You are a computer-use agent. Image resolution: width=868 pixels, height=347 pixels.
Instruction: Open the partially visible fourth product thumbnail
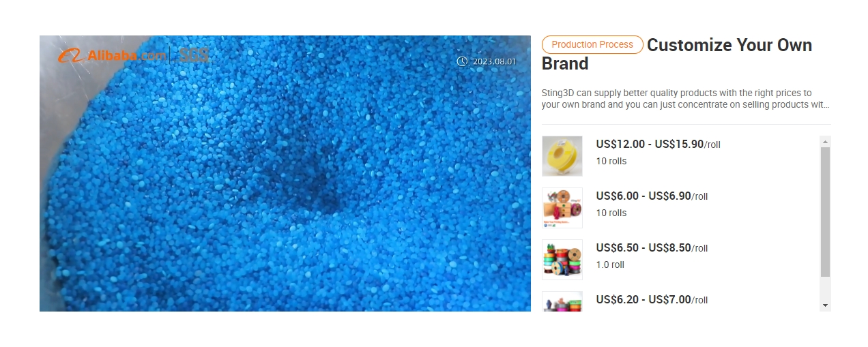pos(562,301)
